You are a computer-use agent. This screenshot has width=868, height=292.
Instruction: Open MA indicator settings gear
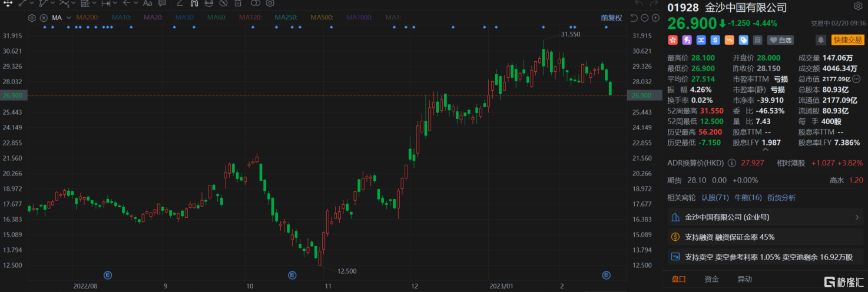pyautogui.click(x=32, y=18)
